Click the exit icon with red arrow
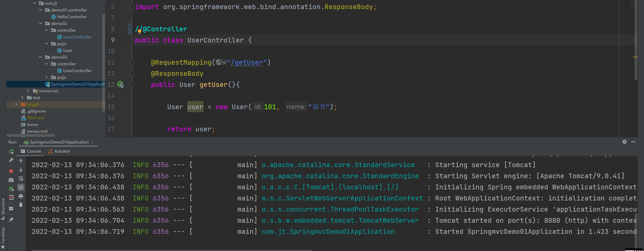644x251 pixels. (x=11, y=197)
